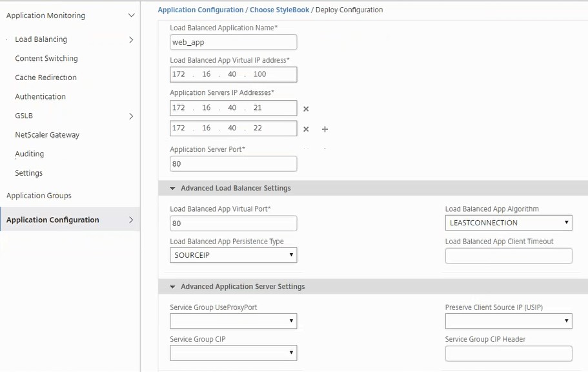Click the Service Group CIP Header field
The image size is (588, 372).
click(509, 354)
